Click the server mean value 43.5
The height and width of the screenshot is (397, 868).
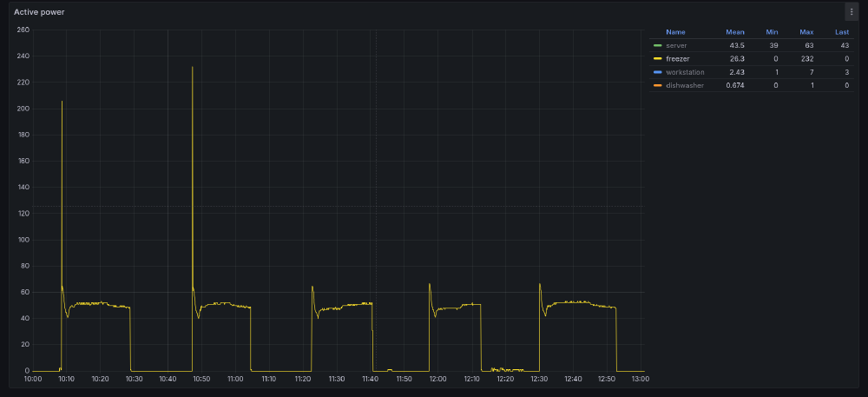coord(736,45)
